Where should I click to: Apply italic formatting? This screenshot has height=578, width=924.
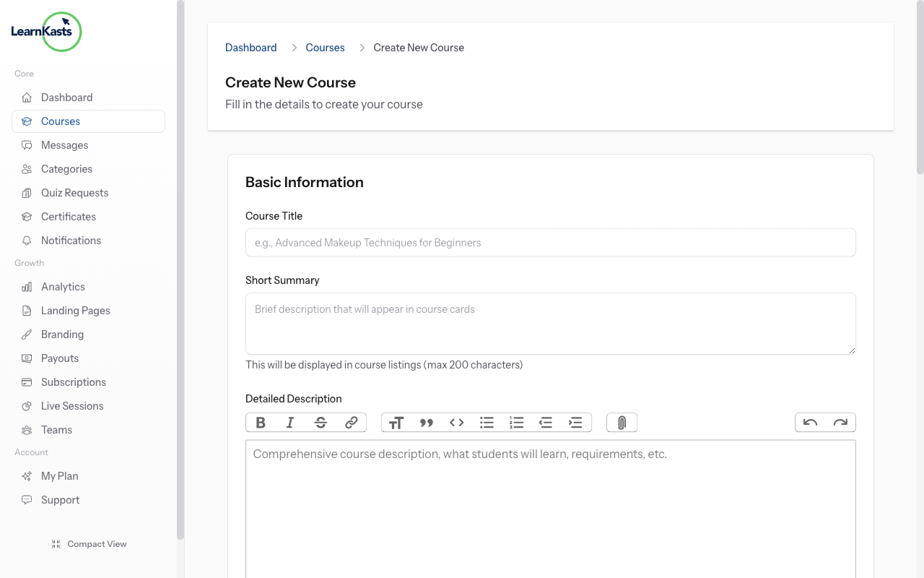point(289,422)
